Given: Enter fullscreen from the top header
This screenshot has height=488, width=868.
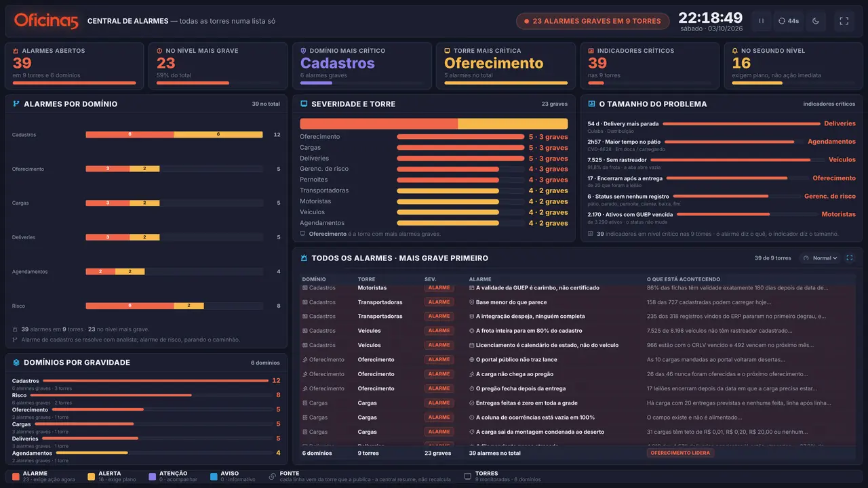Looking at the screenshot, I should pyautogui.click(x=844, y=21).
